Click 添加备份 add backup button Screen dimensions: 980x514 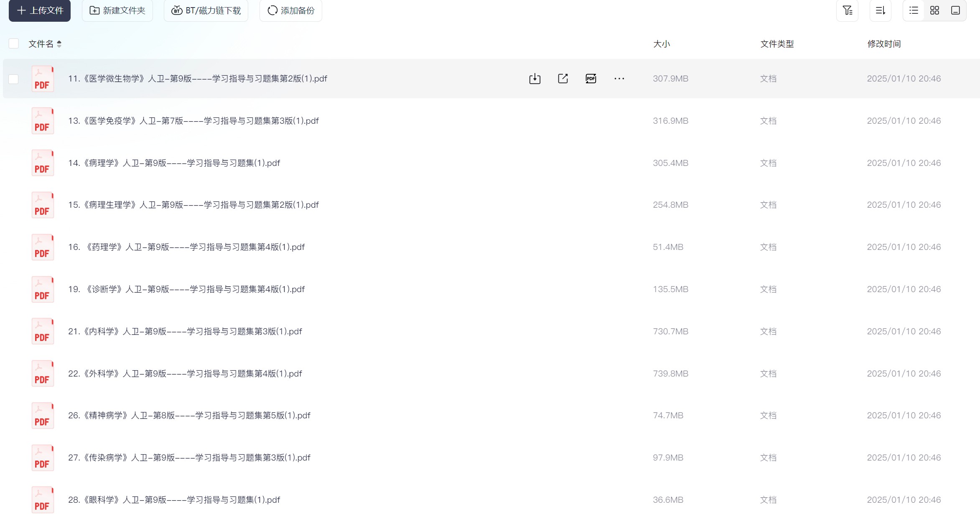pyautogui.click(x=291, y=10)
